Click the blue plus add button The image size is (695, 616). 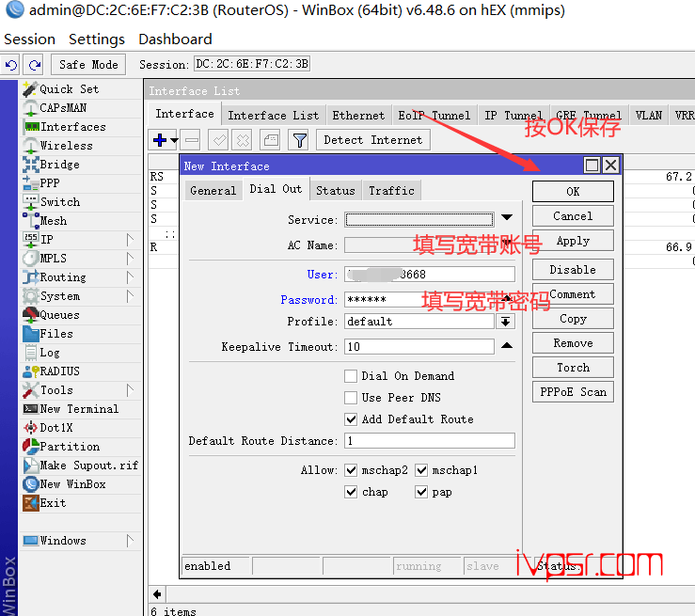(160, 140)
